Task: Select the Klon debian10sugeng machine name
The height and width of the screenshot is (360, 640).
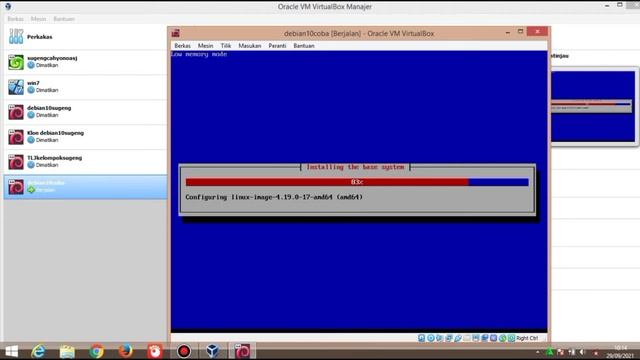Action: [x=56, y=133]
